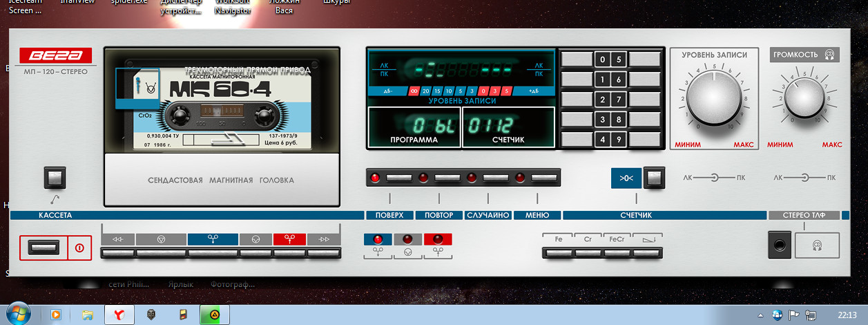This screenshot has height=325, width=868.
Task: Select program key for digit 9
Action: 645,140
